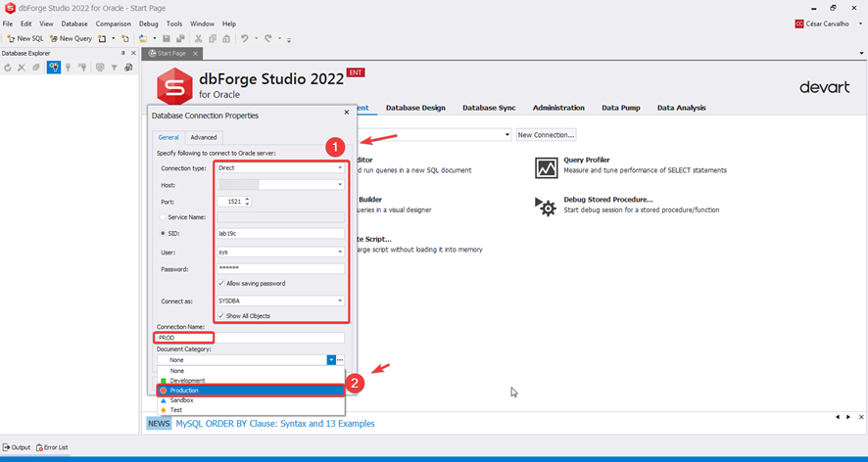The width and height of the screenshot is (868, 462).
Task: Click the Query Profiler icon
Action: pyautogui.click(x=547, y=167)
